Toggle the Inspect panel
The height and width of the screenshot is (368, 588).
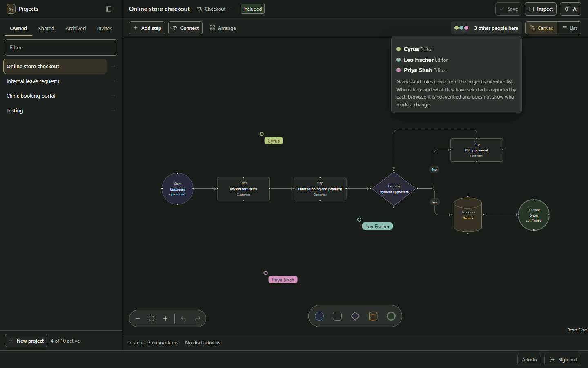tap(541, 9)
